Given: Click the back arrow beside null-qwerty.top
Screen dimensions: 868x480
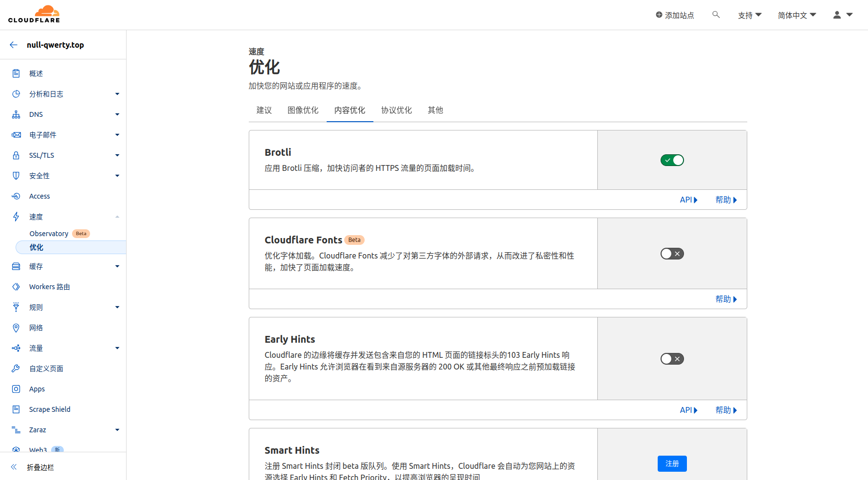Looking at the screenshot, I should tap(14, 45).
